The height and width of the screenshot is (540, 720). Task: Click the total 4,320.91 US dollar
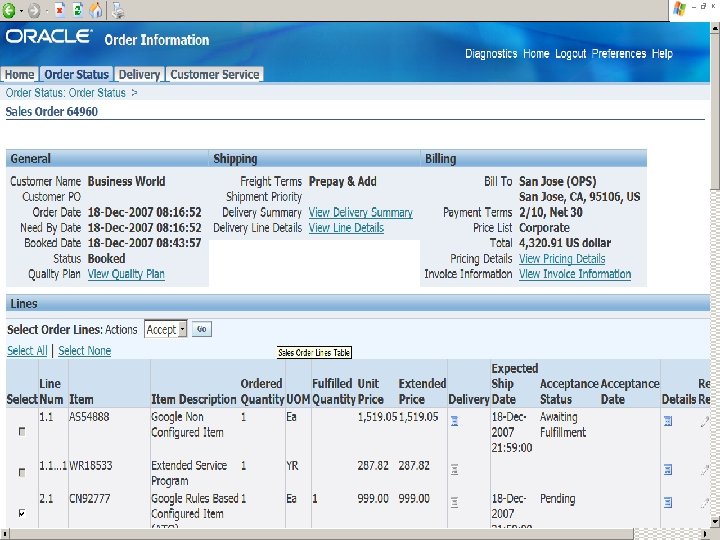565,243
